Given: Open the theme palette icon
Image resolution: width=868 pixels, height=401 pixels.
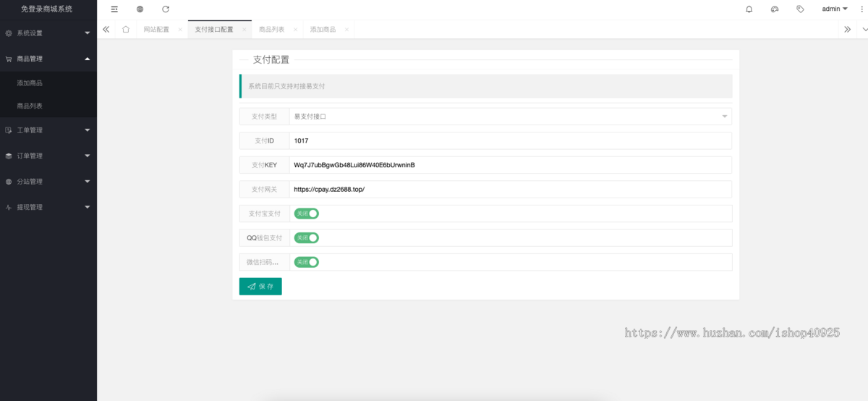Looking at the screenshot, I should (774, 9).
